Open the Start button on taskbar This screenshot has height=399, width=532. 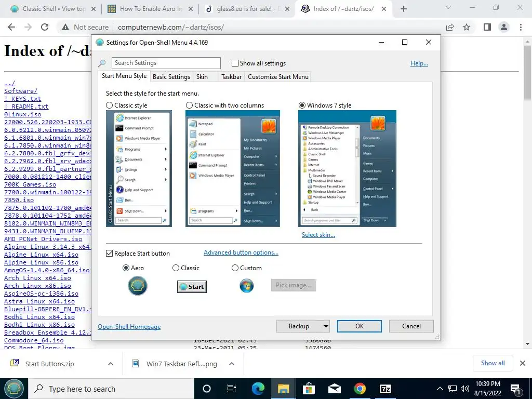point(14,389)
